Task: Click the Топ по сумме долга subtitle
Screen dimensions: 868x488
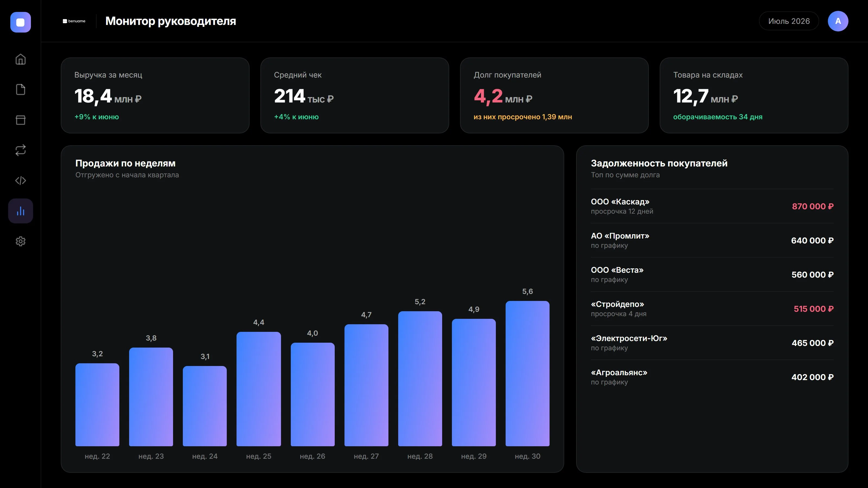Action: pyautogui.click(x=626, y=175)
